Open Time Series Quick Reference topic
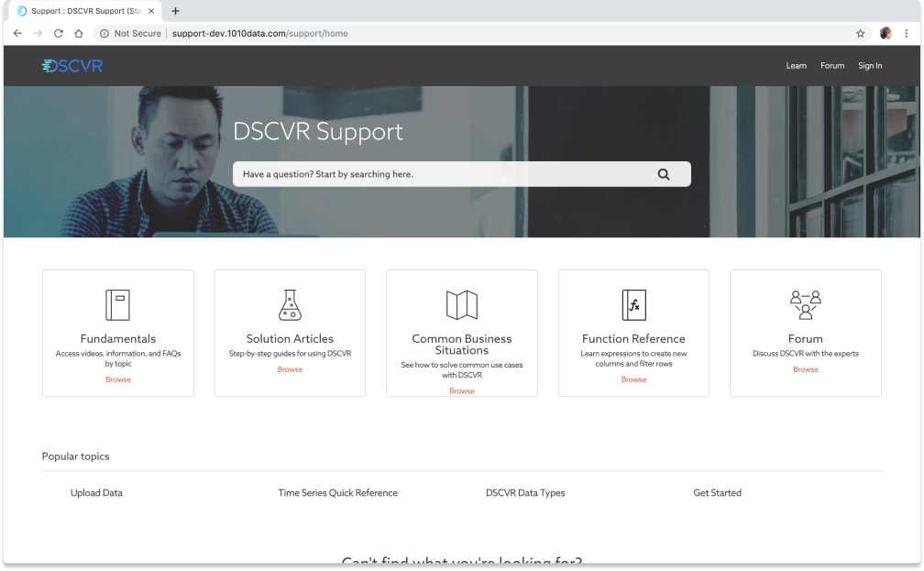Image resolution: width=924 pixels, height=571 pixels. (x=337, y=493)
